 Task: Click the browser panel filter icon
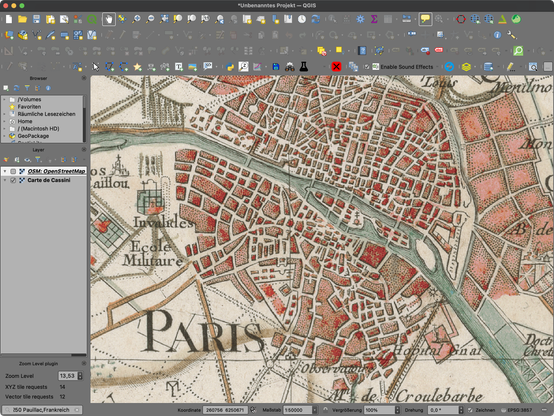27,88
